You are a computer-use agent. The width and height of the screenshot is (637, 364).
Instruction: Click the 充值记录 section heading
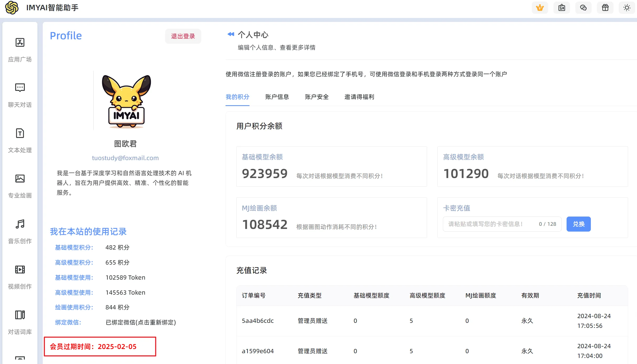[252, 270]
